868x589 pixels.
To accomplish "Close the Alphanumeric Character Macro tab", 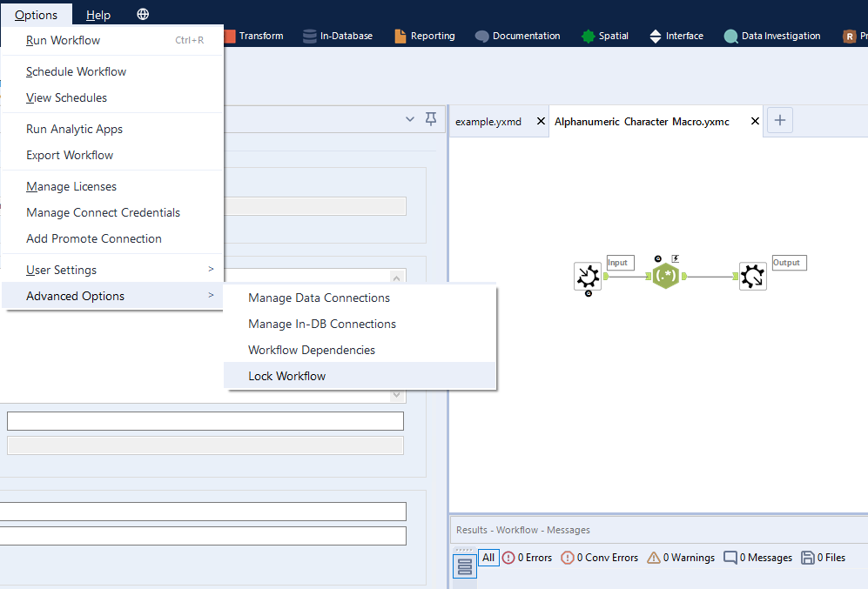I will [x=755, y=122].
